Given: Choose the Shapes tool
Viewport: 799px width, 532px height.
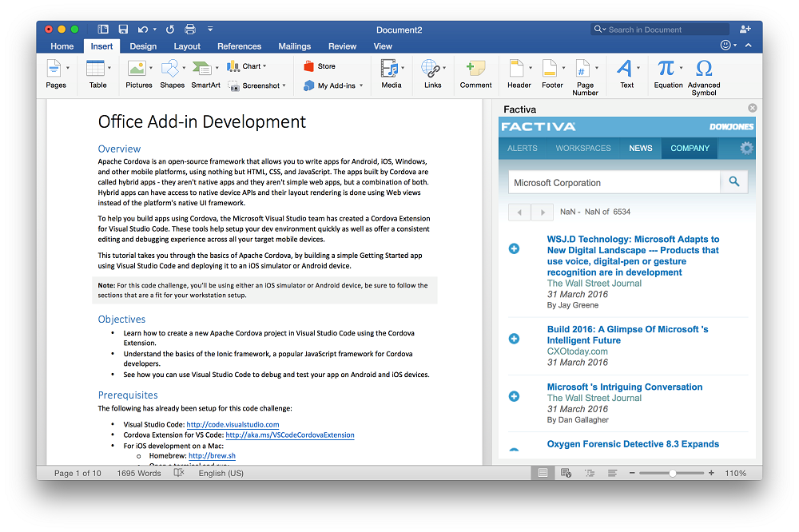Looking at the screenshot, I should [x=170, y=68].
